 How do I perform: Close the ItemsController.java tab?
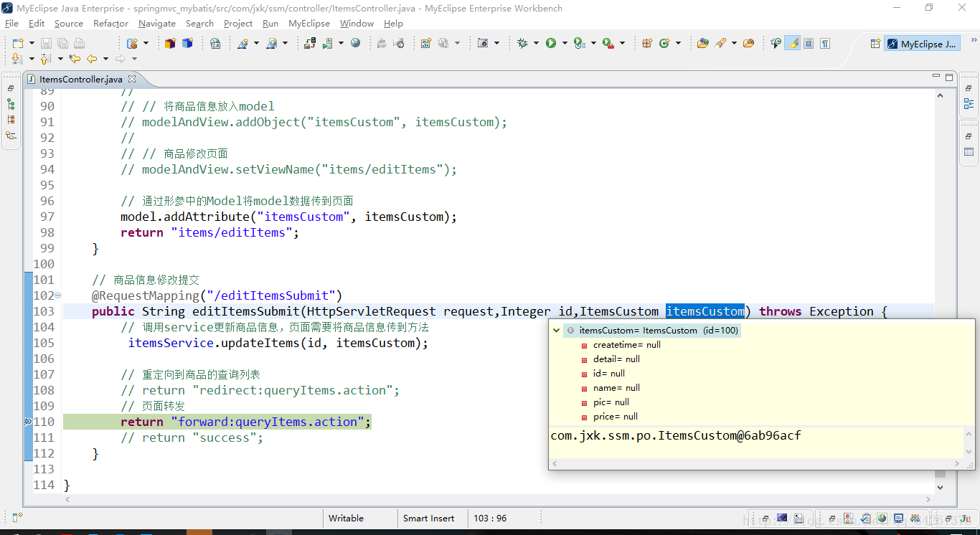tap(132, 79)
